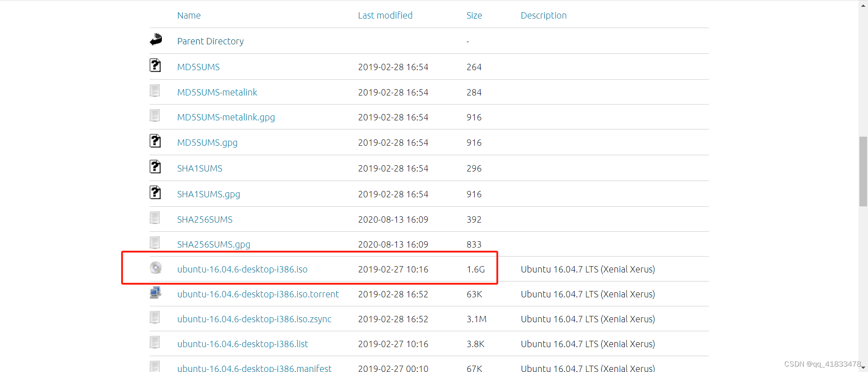
Task: Click the 3.1M size of the zsync file
Action: (476, 319)
